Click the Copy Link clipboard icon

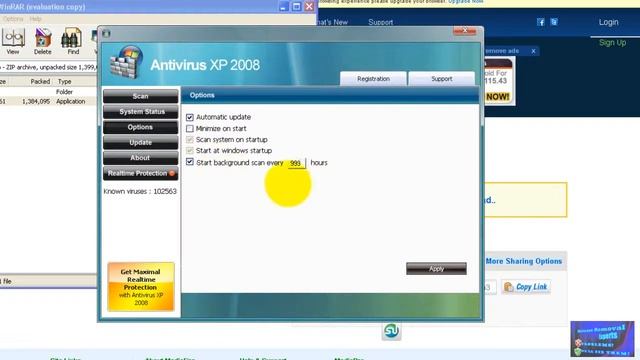[x=509, y=287]
